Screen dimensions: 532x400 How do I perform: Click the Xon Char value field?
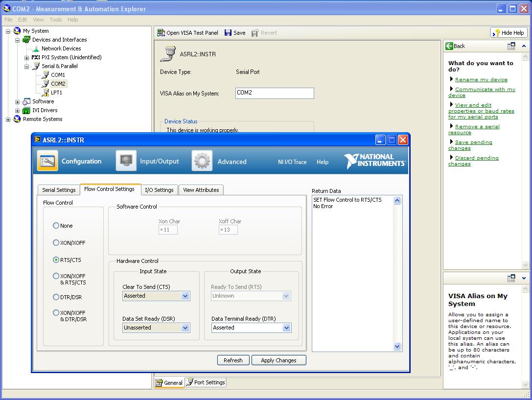(x=168, y=230)
